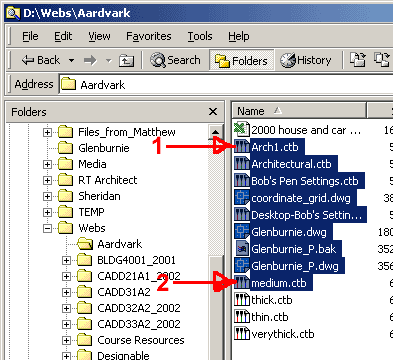The image size is (393, 360).
Task: Click the medium.ctb file icon
Action: pos(242,283)
